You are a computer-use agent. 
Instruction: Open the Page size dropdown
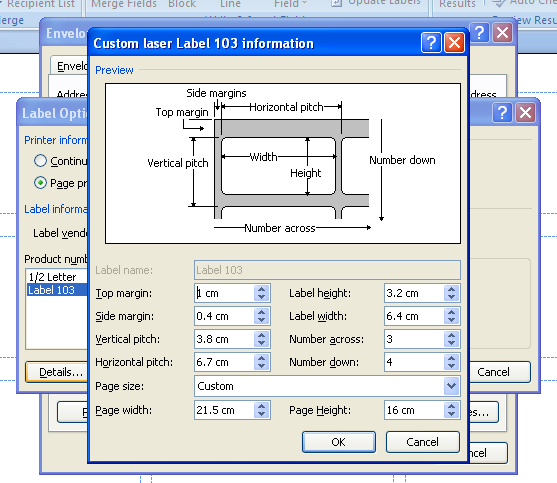tap(451, 386)
